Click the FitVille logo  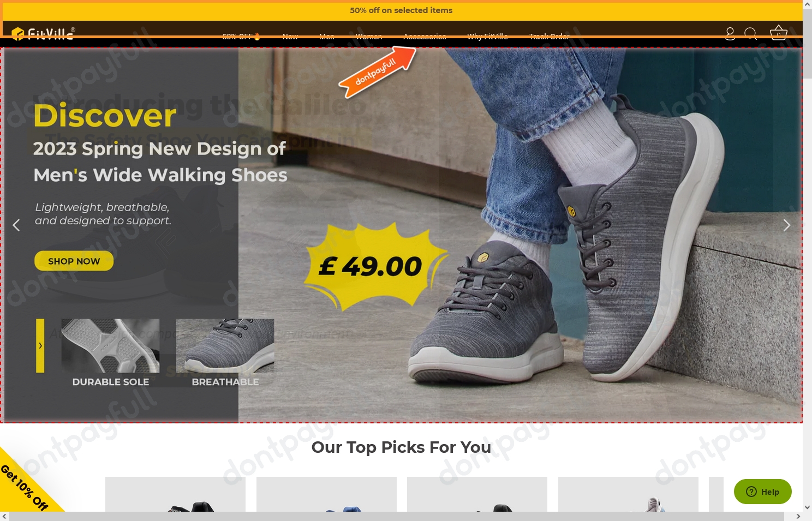click(43, 34)
